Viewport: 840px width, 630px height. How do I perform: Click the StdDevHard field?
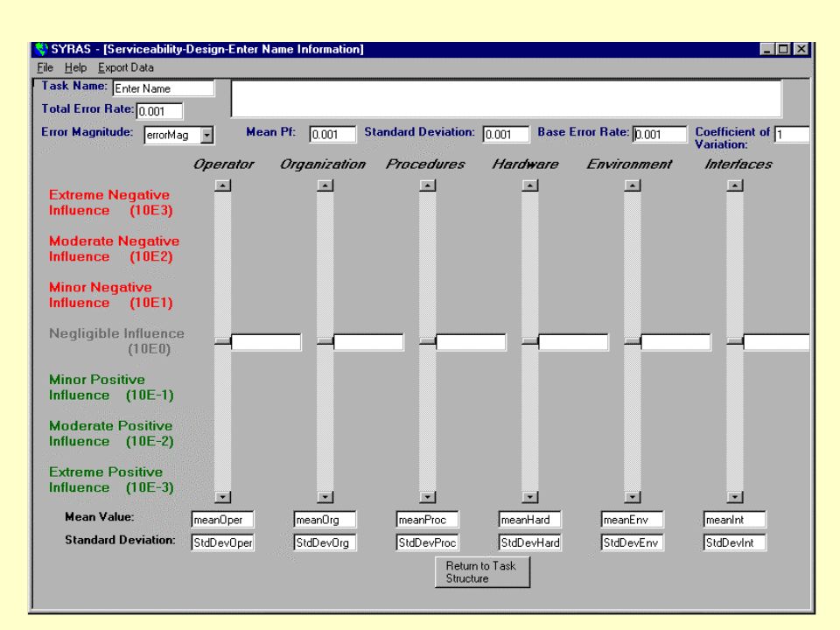click(x=530, y=542)
